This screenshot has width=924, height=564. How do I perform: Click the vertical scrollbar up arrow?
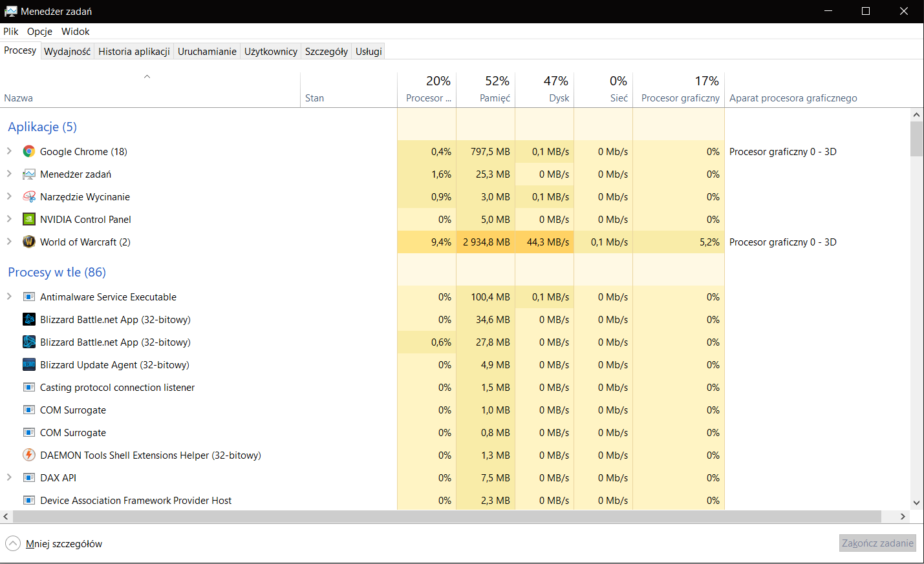click(x=916, y=114)
